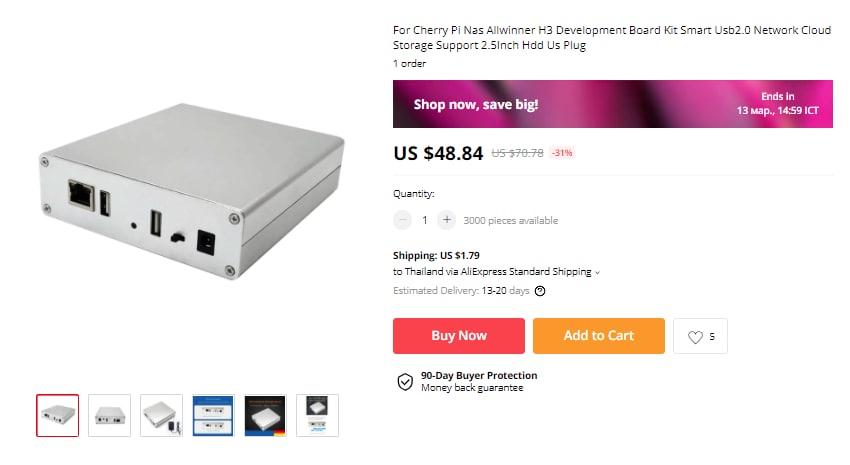Select the fifth thumbnail with dark background
The image size is (850, 465).
tap(265, 416)
